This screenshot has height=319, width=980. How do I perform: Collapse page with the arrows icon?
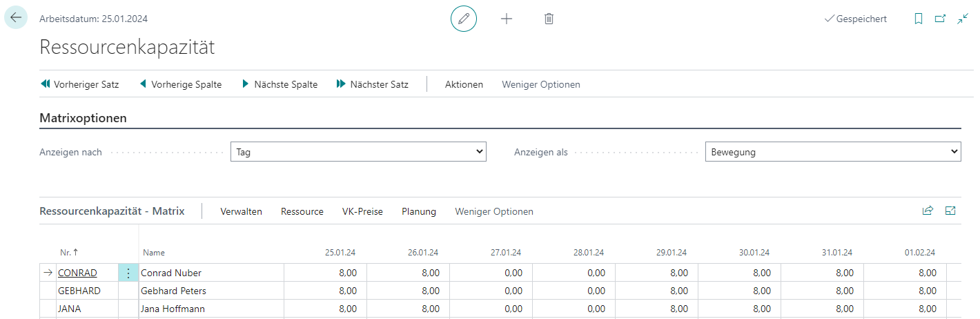pos(963,19)
